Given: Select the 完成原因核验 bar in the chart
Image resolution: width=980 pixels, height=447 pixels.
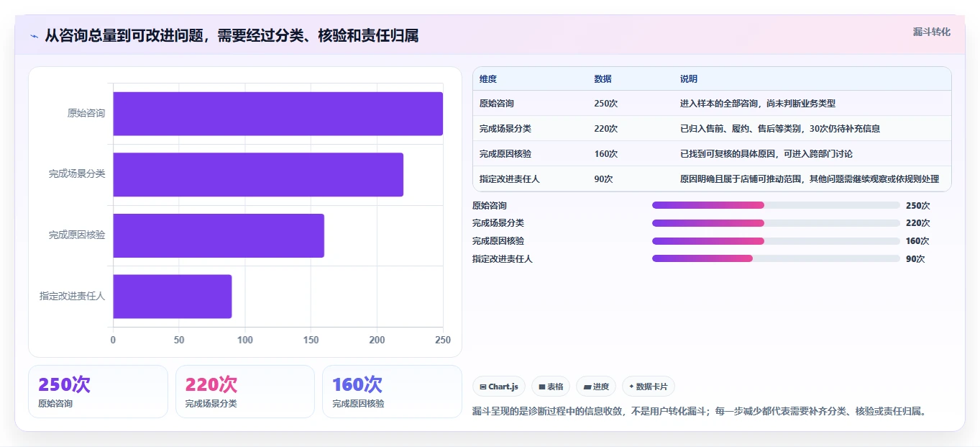Looking at the screenshot, I should [219, 235].
